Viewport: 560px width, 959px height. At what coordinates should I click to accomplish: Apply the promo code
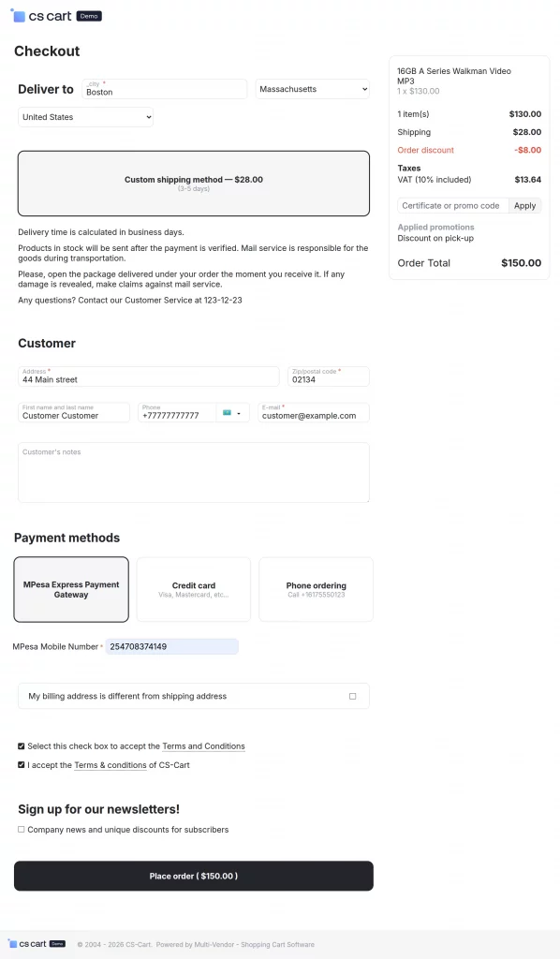[524, 205]
